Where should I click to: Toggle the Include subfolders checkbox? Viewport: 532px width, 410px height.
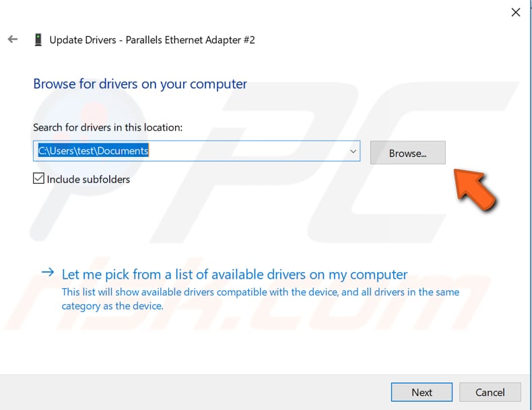(38, 178)
